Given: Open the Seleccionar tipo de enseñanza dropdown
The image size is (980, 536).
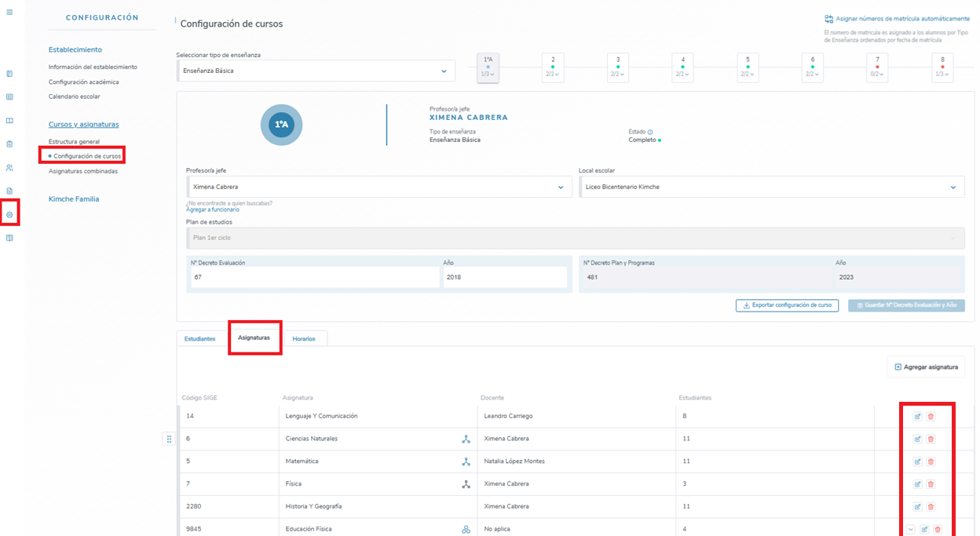Looking at the screenshot, I should [316, 71].
